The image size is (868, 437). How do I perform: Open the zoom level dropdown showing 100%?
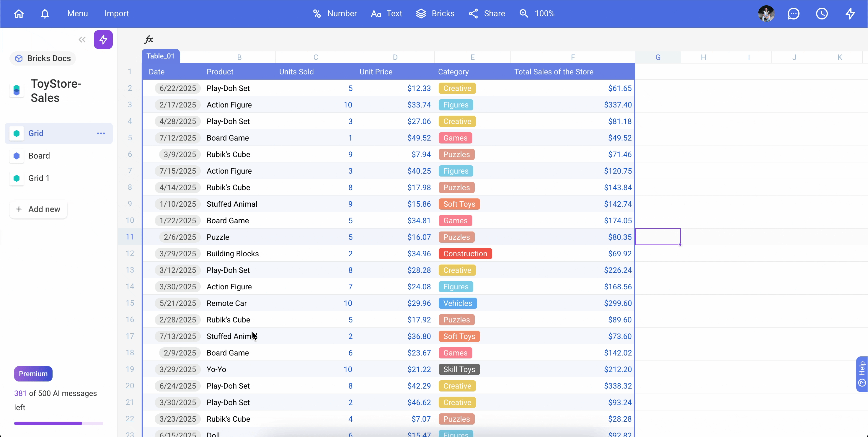point(537,14)
